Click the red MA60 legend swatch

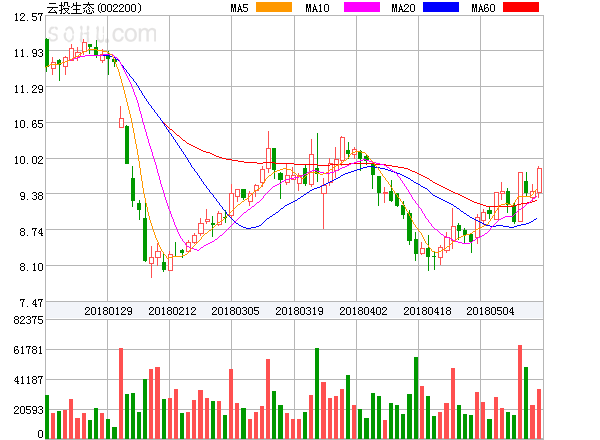click(x=521, y=7)
